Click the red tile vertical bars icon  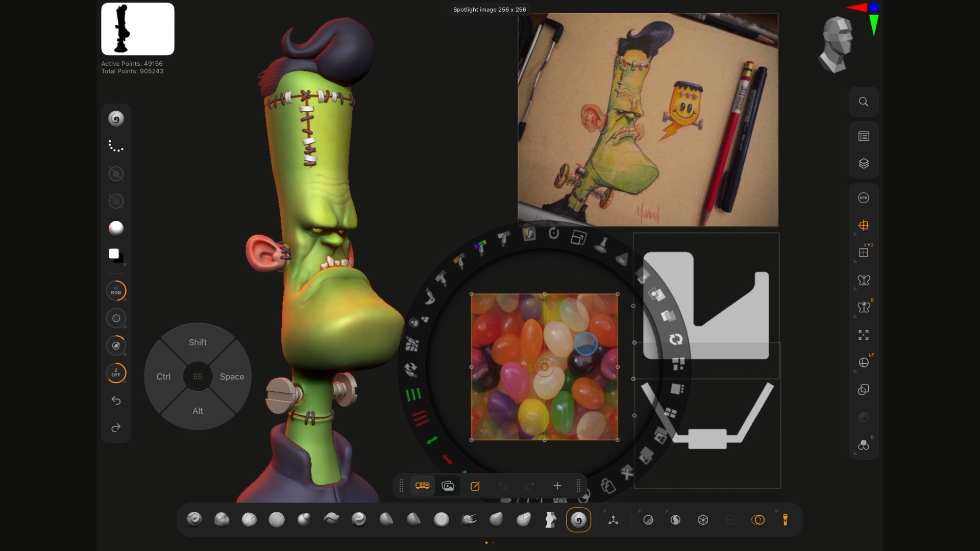click(x=421, y=418)
